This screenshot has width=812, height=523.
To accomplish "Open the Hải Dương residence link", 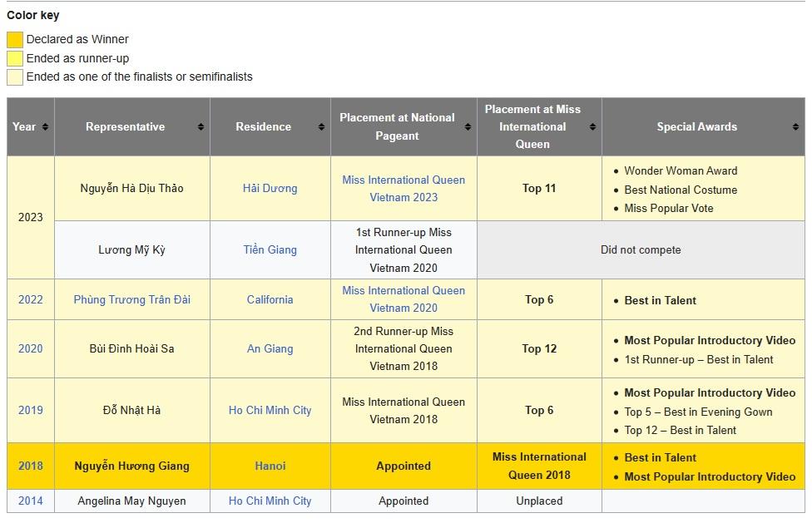I will (x=270, y=188).
